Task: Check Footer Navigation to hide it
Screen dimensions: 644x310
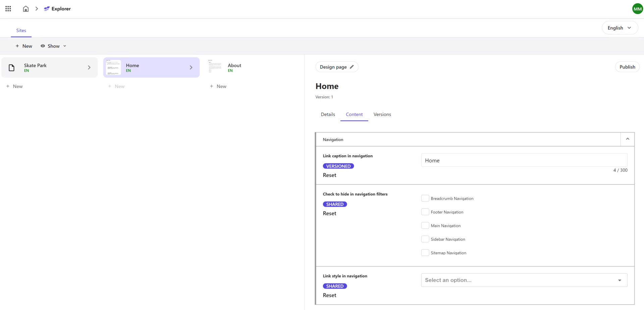Action: (x=425, y=212)
